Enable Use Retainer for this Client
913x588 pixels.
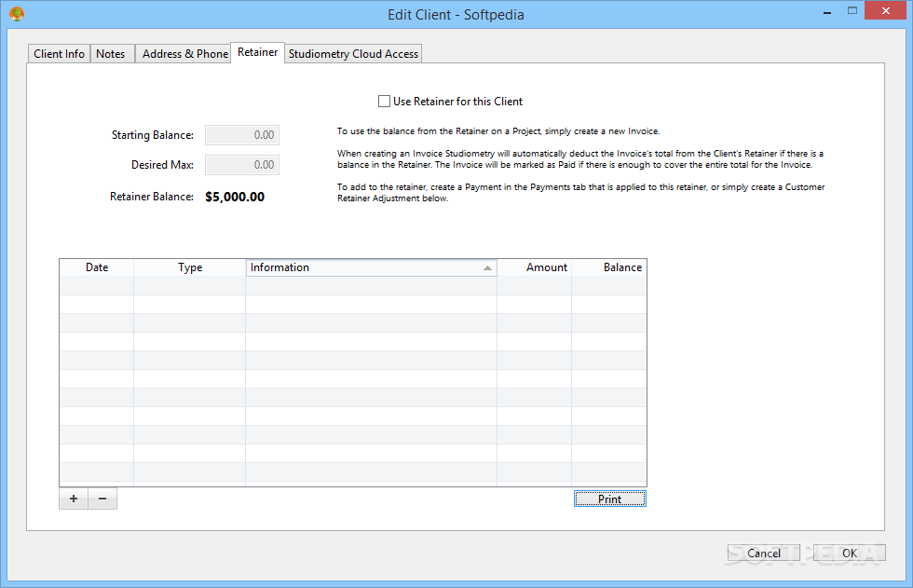click(x=384, y=102)
